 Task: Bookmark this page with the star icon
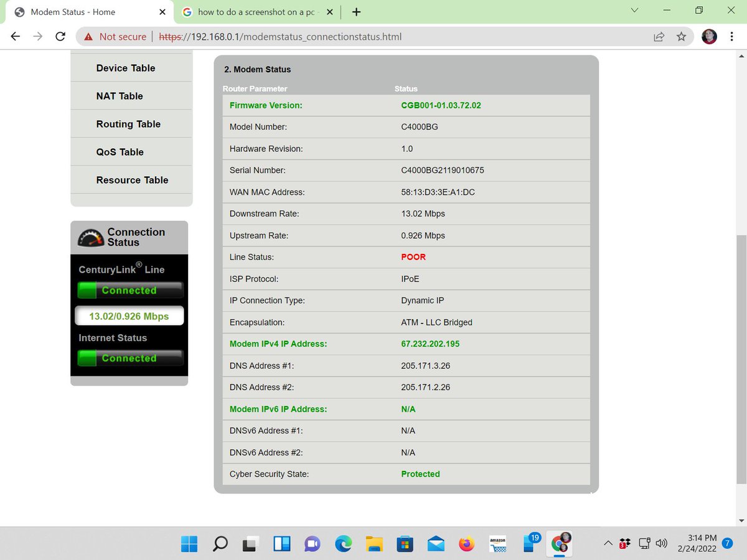coord(681,37)
